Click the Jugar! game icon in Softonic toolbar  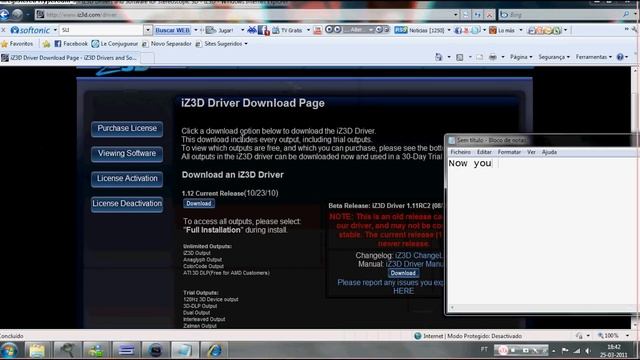211,30
